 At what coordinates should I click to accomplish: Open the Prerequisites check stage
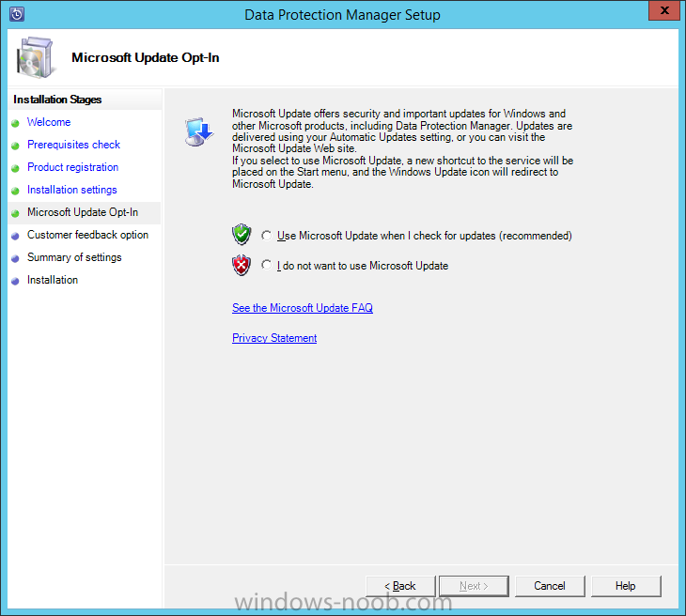(73, 145)
